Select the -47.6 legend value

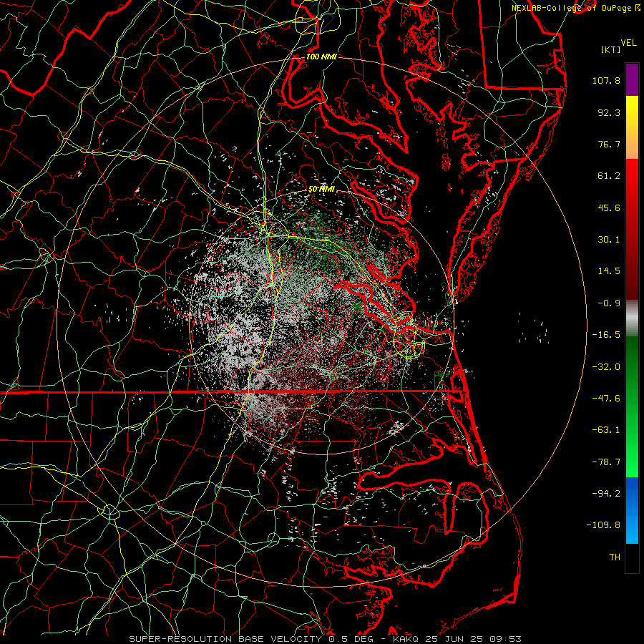(606, 399)
